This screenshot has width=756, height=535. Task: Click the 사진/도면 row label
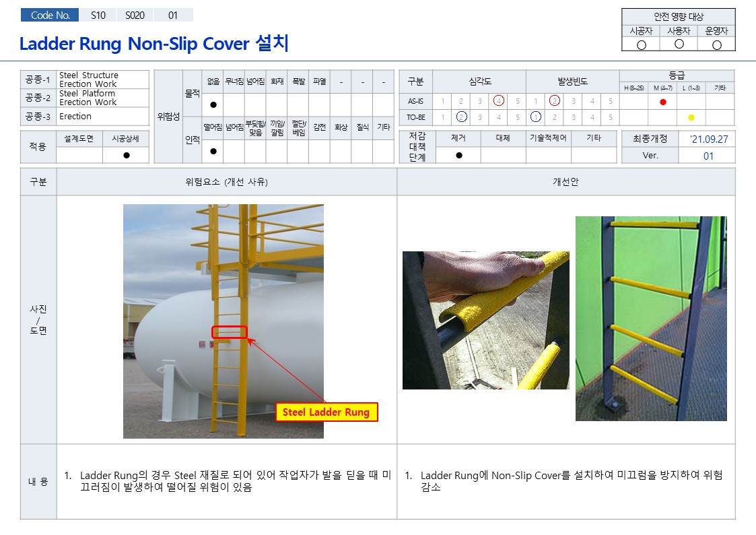(x=38, y=319)
